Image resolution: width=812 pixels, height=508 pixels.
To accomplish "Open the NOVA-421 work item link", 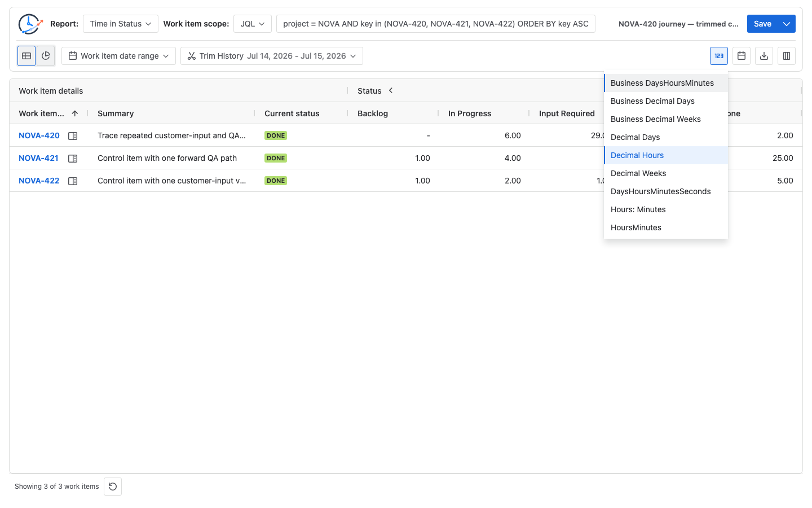I will (38, 158).
